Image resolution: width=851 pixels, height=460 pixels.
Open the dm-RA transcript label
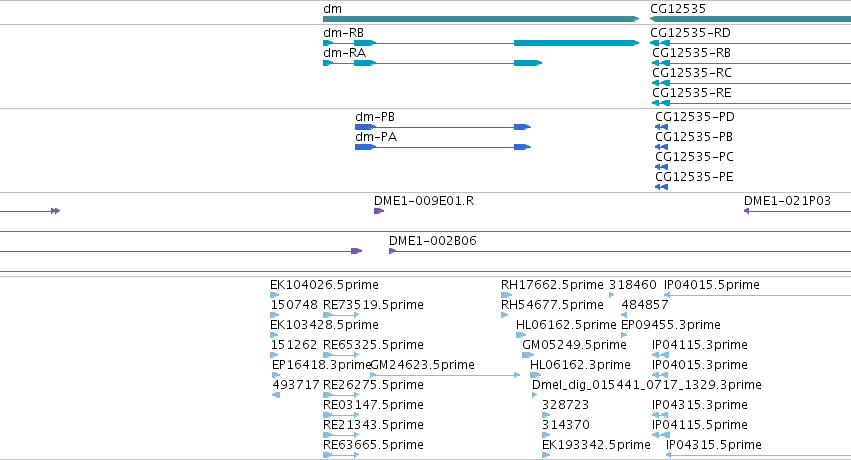click(344, 53)
